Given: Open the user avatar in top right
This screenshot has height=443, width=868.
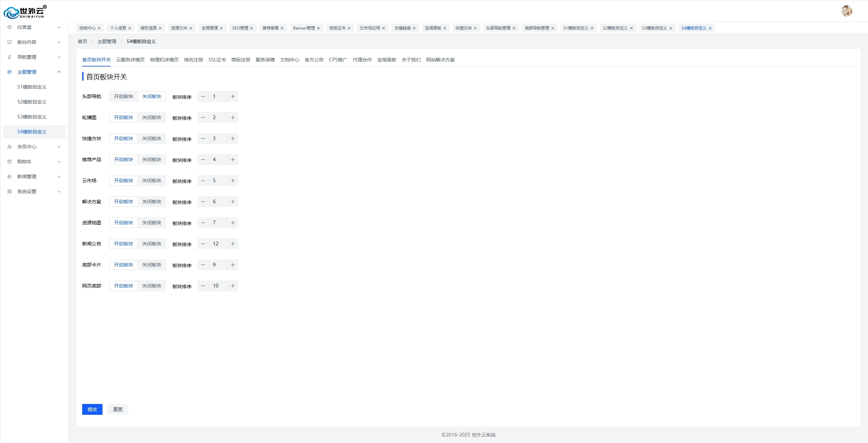Looking at the screenshot, I should click(847, 11).
